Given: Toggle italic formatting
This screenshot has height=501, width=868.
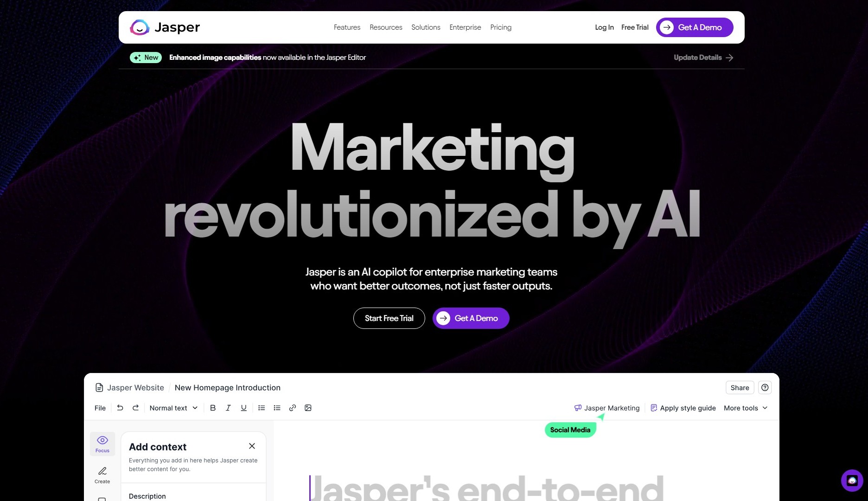Looking at the screenshot, I should pyautogui.click(x=228, y=408).
